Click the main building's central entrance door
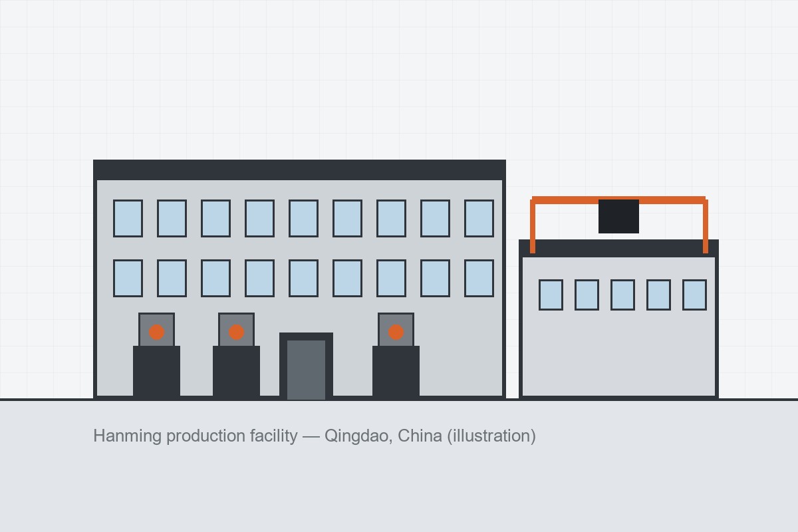The image size is (798, 532). (x=306, y=366)
